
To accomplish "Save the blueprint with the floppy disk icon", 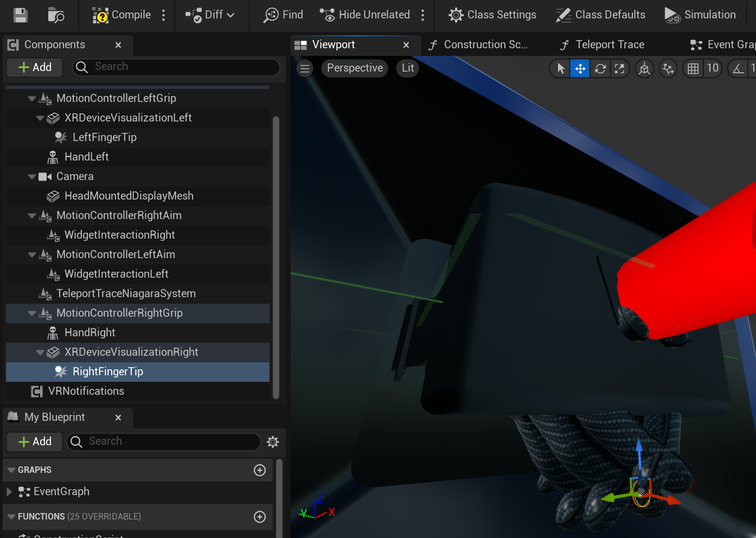I will 21,15.
